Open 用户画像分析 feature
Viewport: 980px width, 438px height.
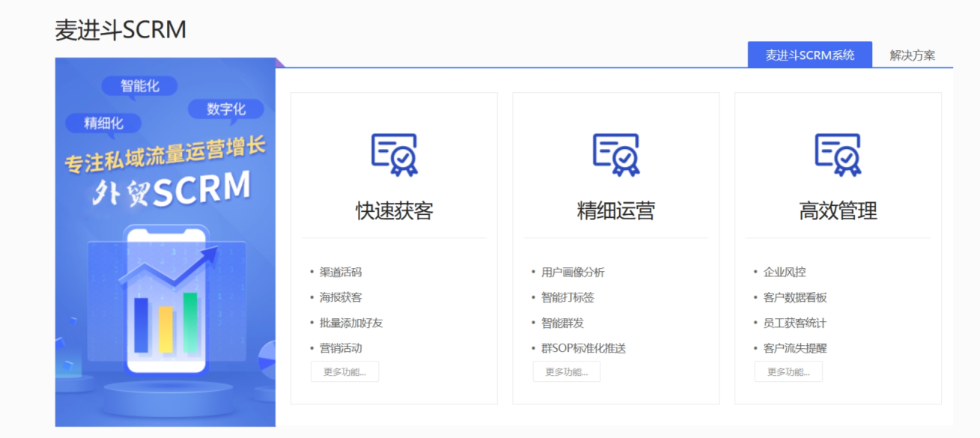pos(573,272)
